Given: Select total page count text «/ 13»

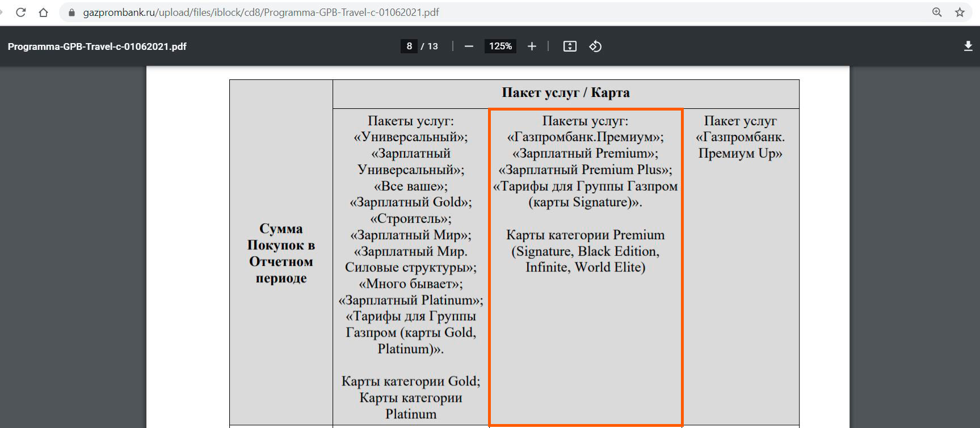Looking at the screenshot, I should (x=430, y=46).
